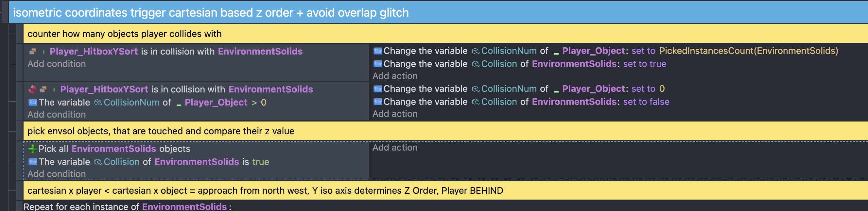Click variable icon of 'set to false' action
Viewport: 868px width, 211px height.
click(378, 102)
